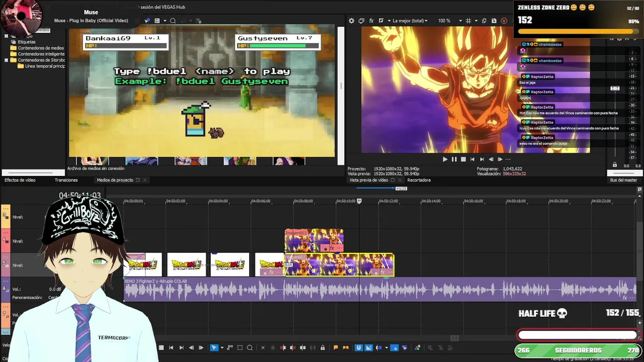Open more options in preview transport bar

pos(508,159)
